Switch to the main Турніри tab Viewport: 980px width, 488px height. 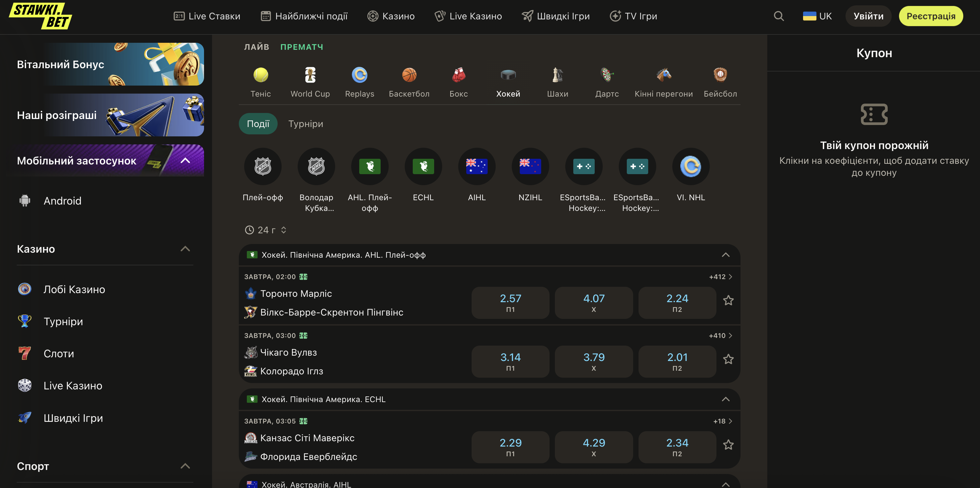305,124
